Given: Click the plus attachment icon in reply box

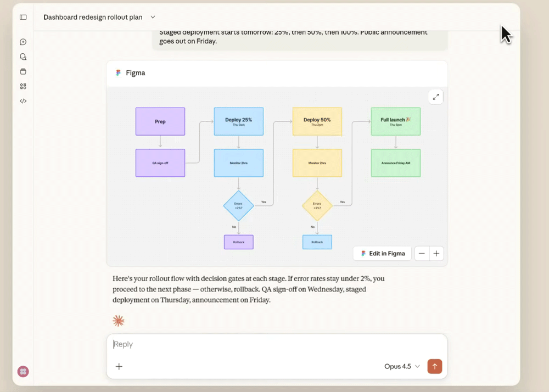Looking at the screenshot, I should pos(119,366).
